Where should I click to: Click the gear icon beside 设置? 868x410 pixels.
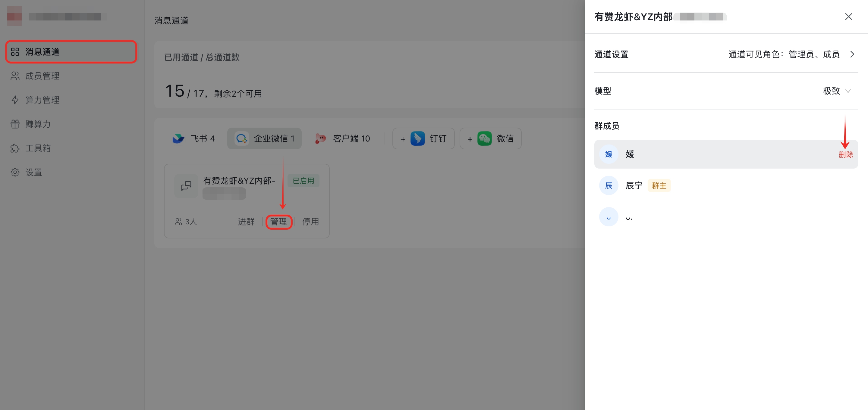tap(15, 172)
